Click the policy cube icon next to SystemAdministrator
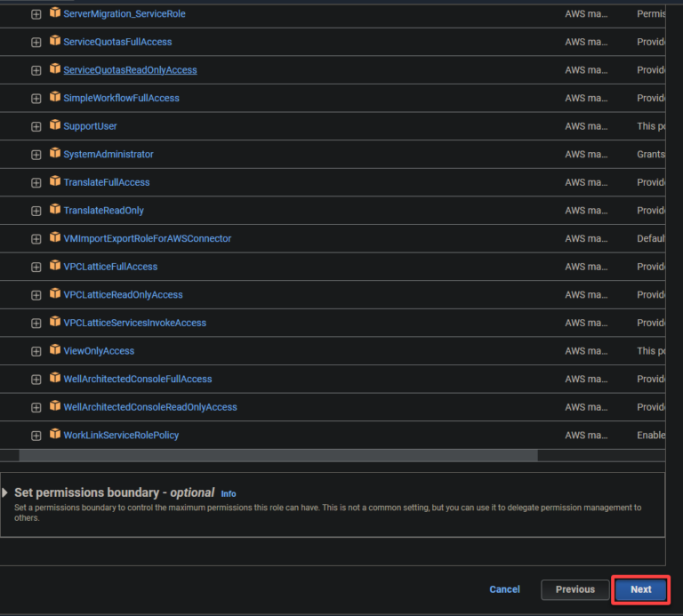 pos(55,154)
